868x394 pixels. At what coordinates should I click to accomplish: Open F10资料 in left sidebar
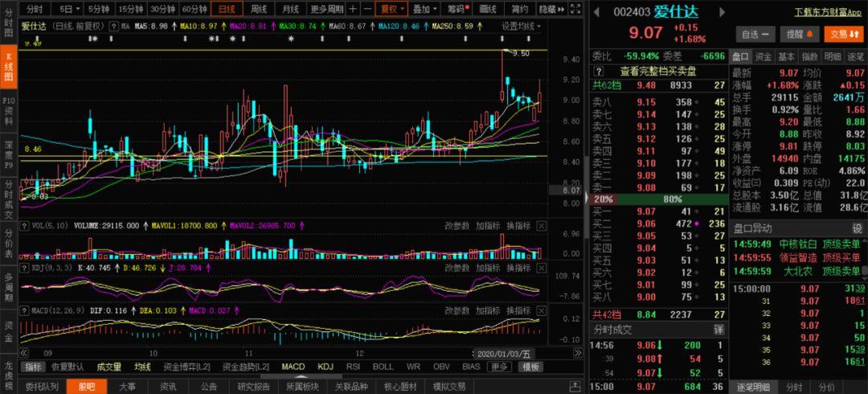(8, 112)
